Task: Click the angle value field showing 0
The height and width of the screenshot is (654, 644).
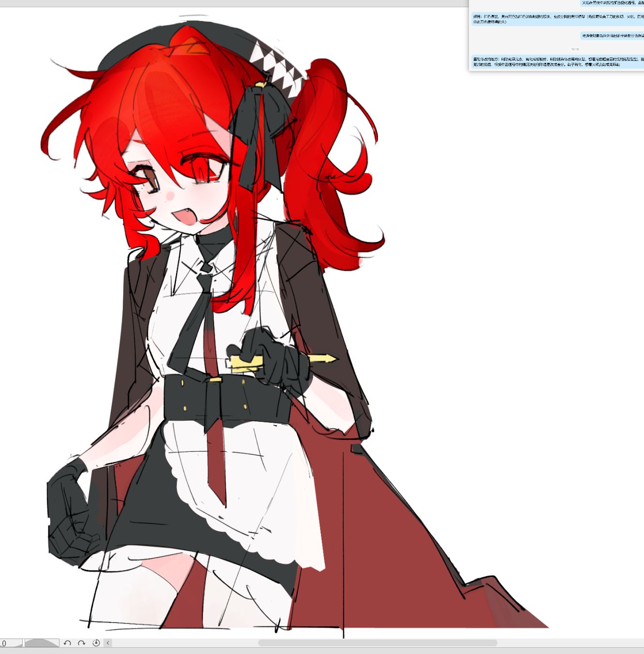Action: click(x=11, y=643)
